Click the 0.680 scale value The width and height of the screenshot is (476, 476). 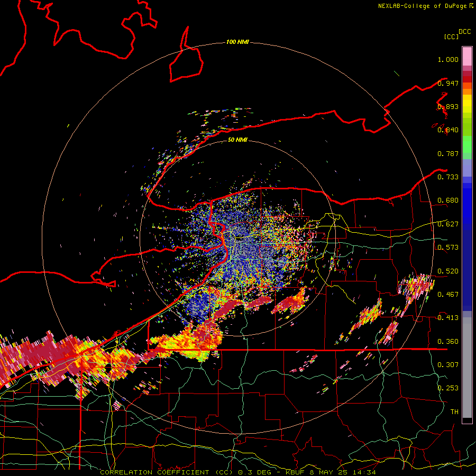(x=448, y=200)
